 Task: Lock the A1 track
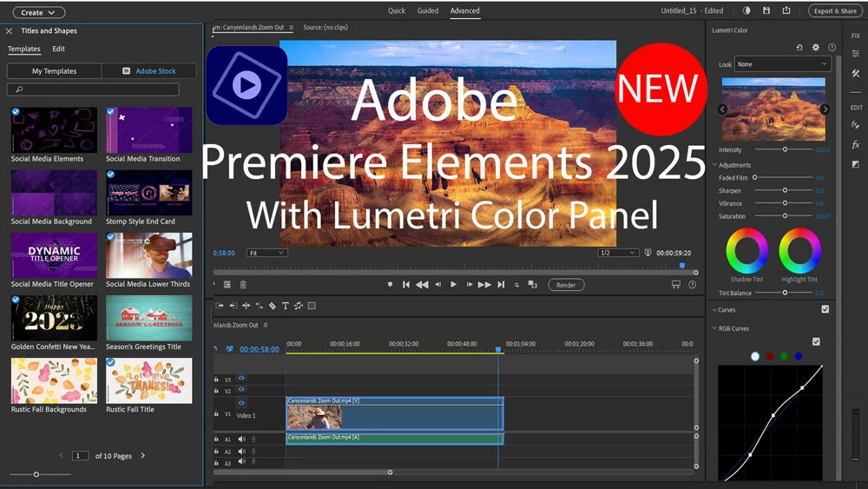pyautogui.click(x=216, y=439)
